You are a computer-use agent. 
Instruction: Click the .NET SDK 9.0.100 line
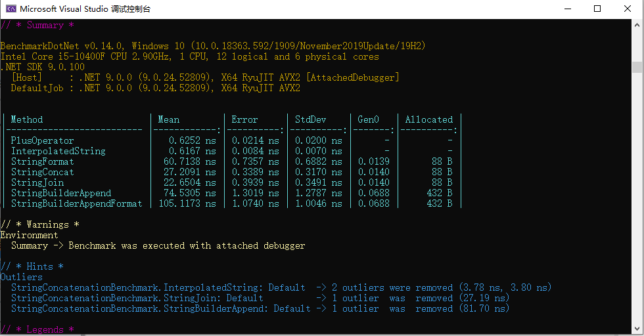pos(43,67)
